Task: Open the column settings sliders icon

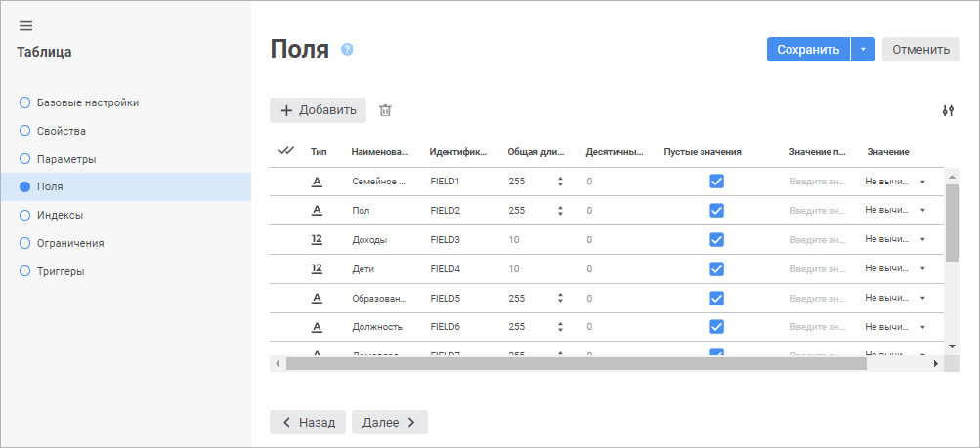Action: click(947, 110)
